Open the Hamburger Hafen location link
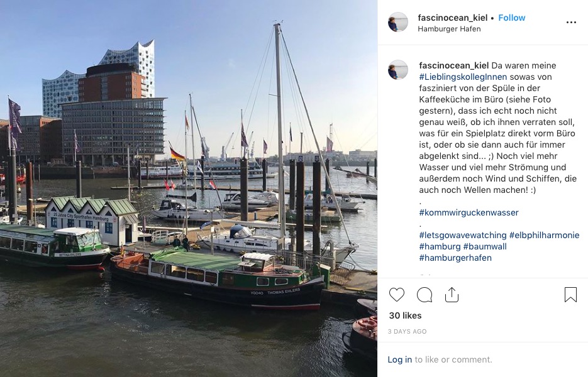This screenshot has height=377, width=588. [x=449, y=29]
